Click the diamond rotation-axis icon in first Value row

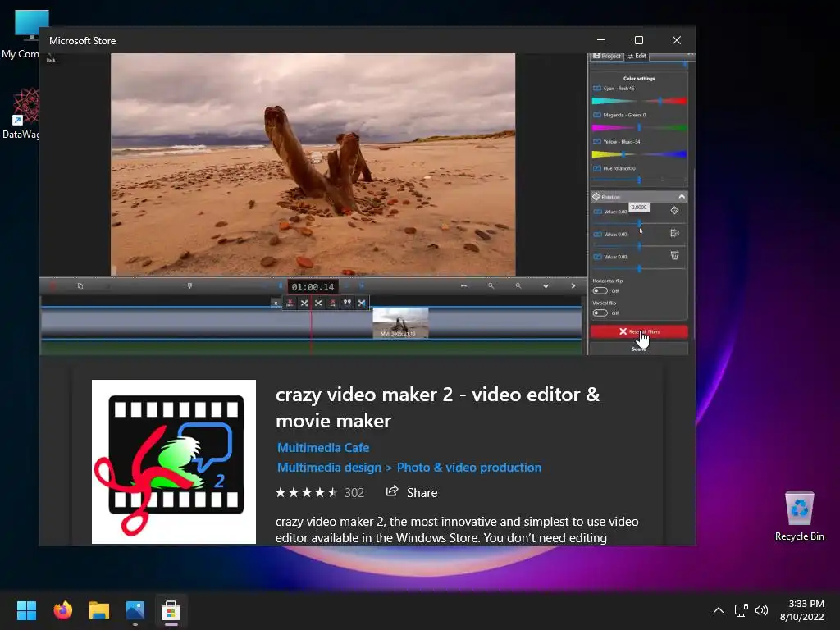pyautogui.click(x=674, y=211)
